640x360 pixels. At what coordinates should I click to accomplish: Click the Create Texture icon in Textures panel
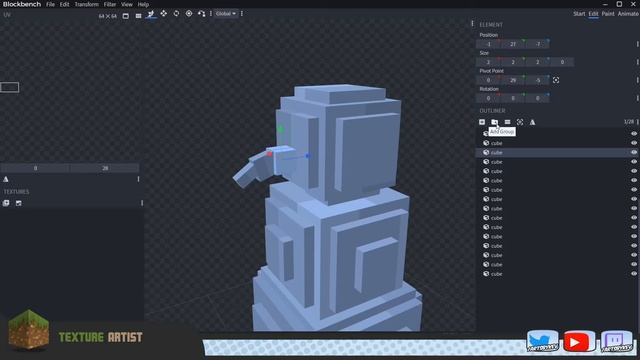click(x=18, y=203)
